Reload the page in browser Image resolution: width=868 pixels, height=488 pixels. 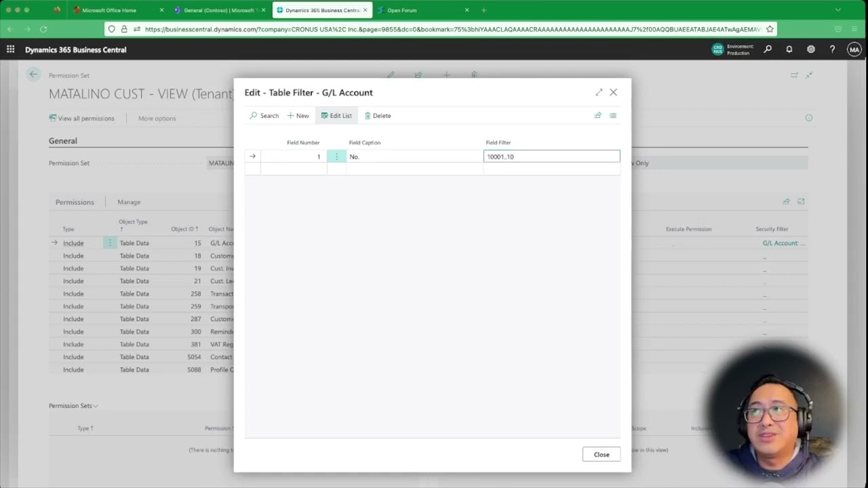(43, 29)
